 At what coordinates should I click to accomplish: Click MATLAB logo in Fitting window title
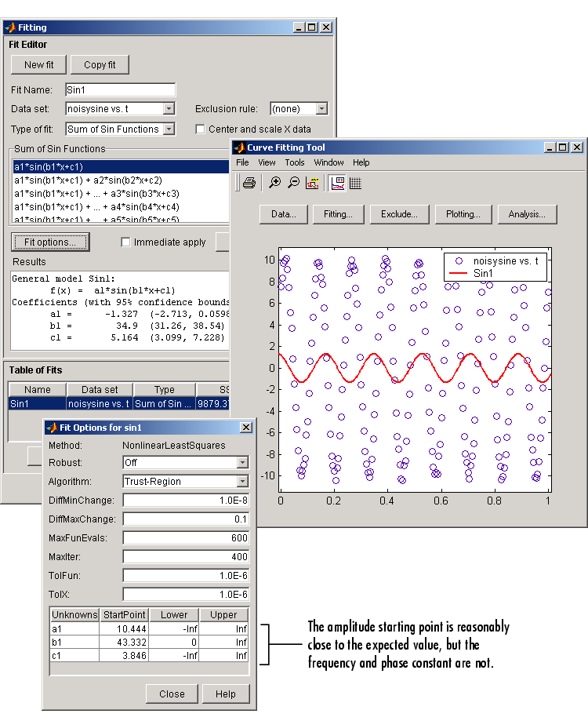coord(10,27)
